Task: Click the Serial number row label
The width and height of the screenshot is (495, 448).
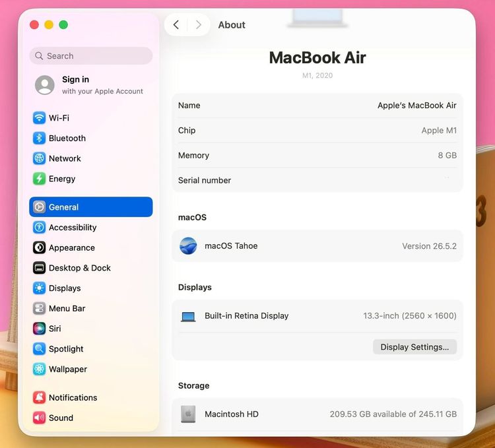Action: point(205,181)
